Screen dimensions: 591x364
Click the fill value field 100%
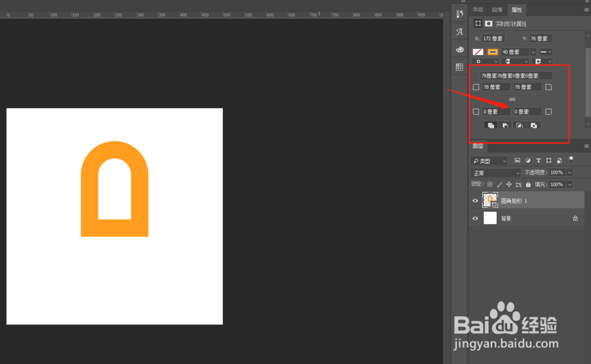pyautogui.click(x=557, y=184)
